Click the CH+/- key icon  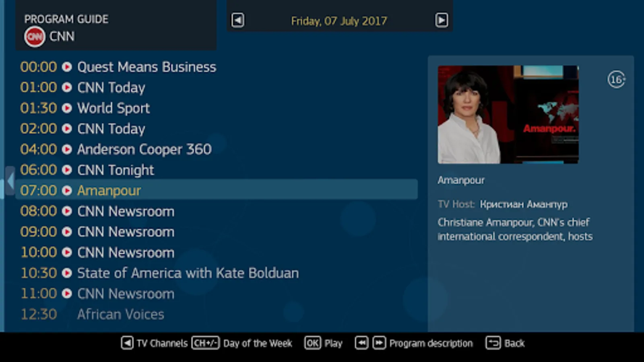pos(205,343)
